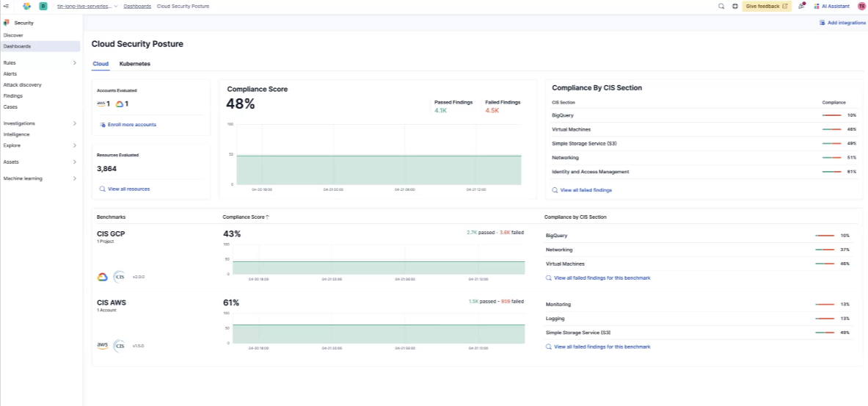Open the help lifebuoy icon

click(x=734, y=6)
